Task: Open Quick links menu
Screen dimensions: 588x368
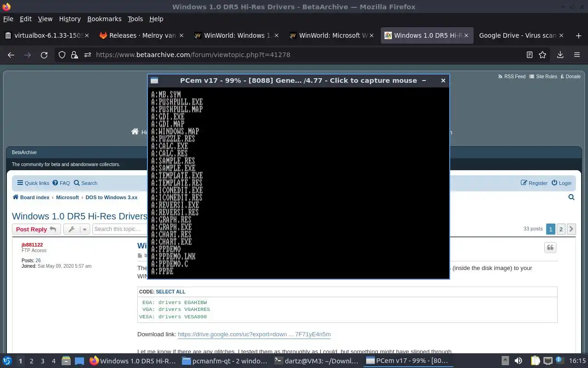Action: click(33, 183)
